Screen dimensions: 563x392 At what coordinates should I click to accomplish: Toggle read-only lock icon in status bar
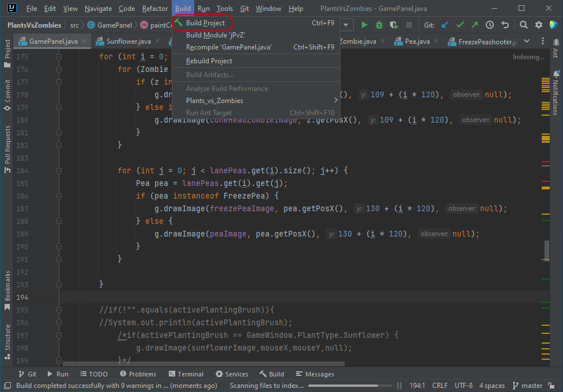(551, 386)
